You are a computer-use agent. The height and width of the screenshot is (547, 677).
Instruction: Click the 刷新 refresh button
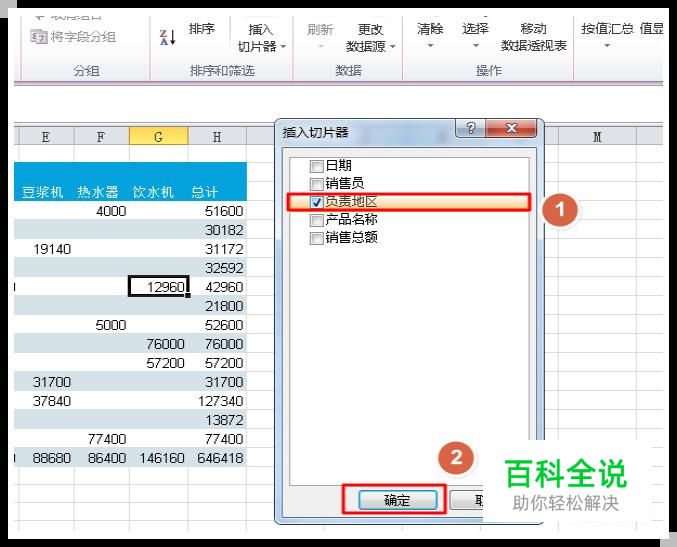click(x=320, y=29)
